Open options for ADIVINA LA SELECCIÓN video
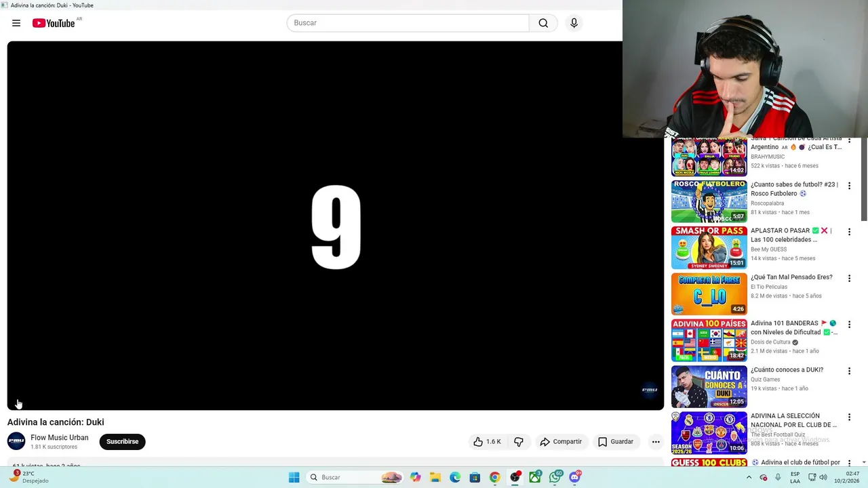This screenshot has width=868, height=488. click(x=849, y=417)
